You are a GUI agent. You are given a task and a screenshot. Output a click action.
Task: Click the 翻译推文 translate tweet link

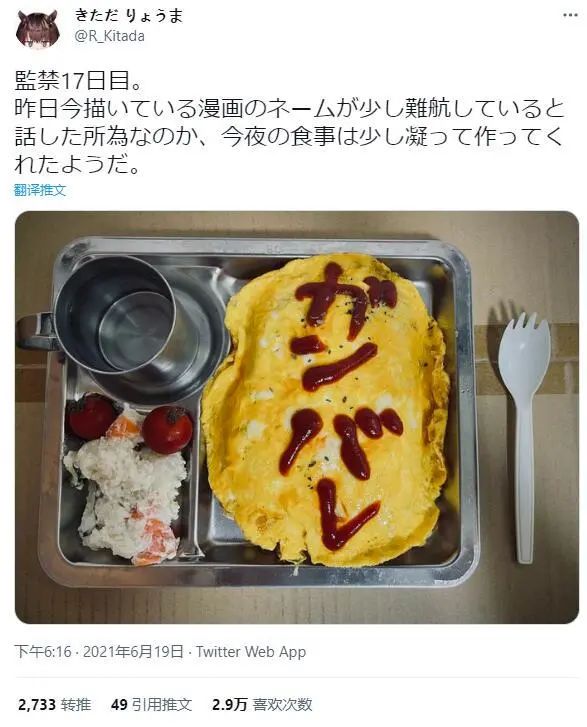click(40, 190)
